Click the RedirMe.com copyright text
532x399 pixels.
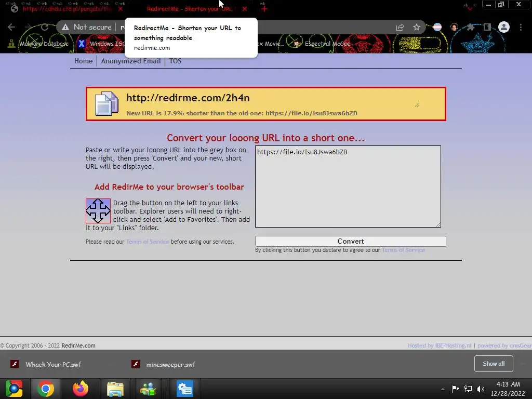(78, 345)
